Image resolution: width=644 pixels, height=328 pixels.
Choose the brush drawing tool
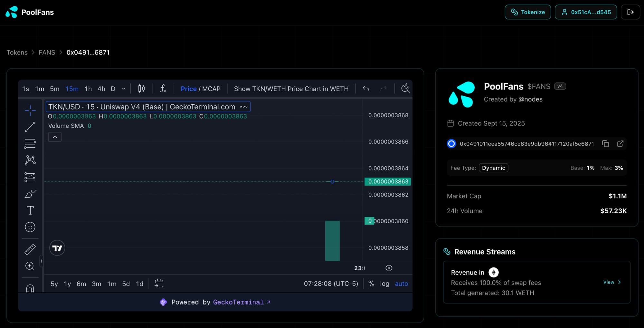coord(30,194)
